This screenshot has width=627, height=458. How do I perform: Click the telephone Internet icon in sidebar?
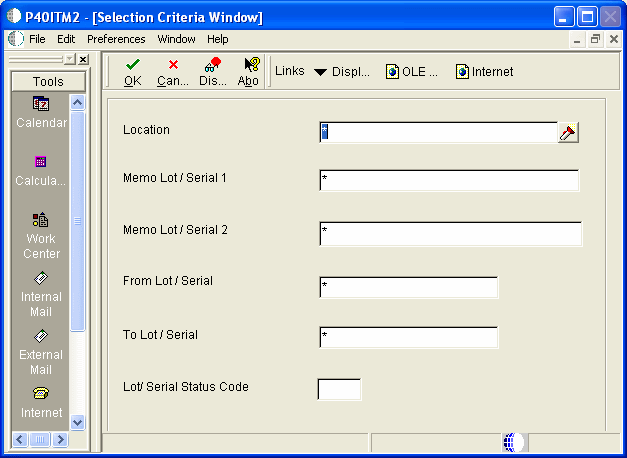click(41, 394)
